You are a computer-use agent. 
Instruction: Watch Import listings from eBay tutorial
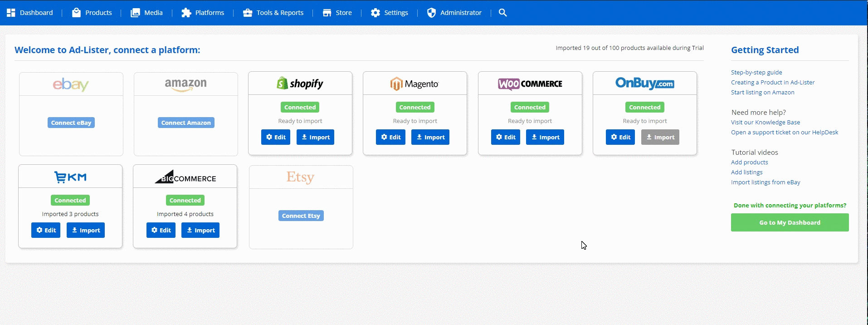[x=766, y=182]
